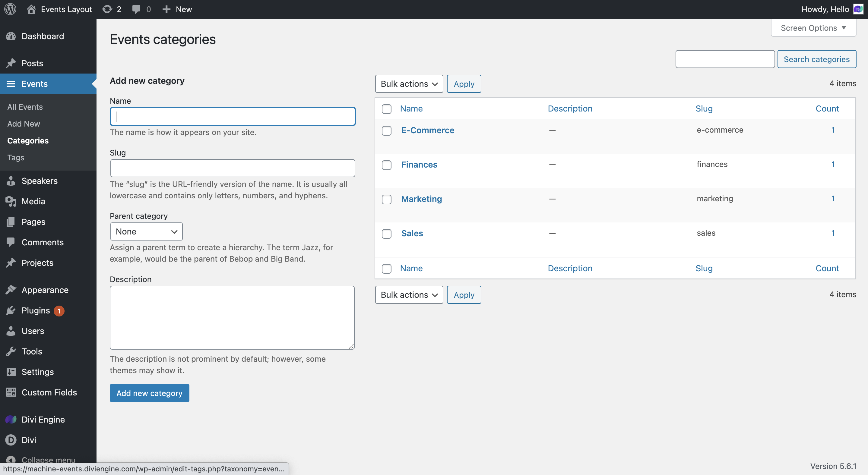Open the Finances category link
The image size is (868, 475).
[x=419, y=165]
